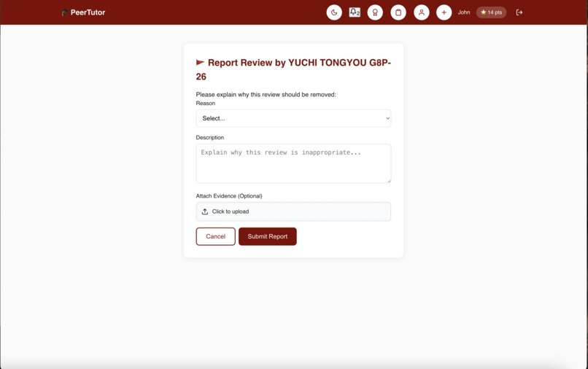The width and height of the screenshot is (588, 369).
Task: Open the clipboard icon in header
Action: (398, 12)
